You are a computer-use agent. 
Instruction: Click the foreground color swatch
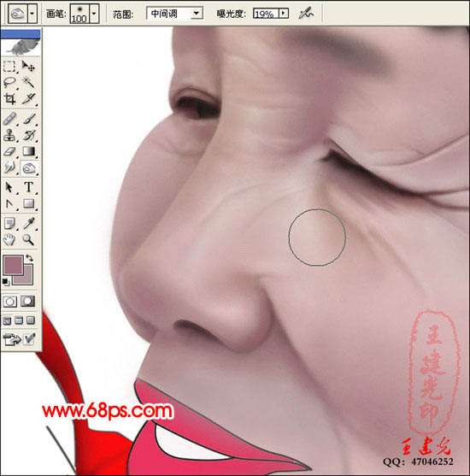13,265
